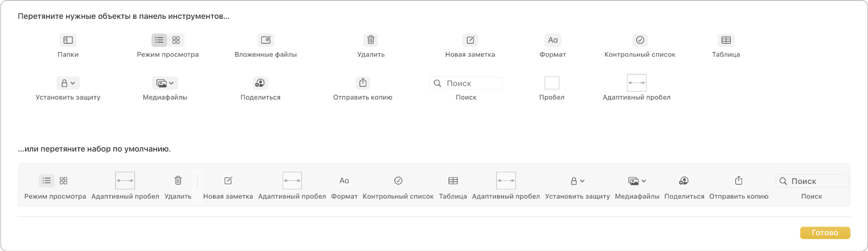Click the top Поделиться collaboration icon
The image size is (868, 251).
click(x=260, y=83)
